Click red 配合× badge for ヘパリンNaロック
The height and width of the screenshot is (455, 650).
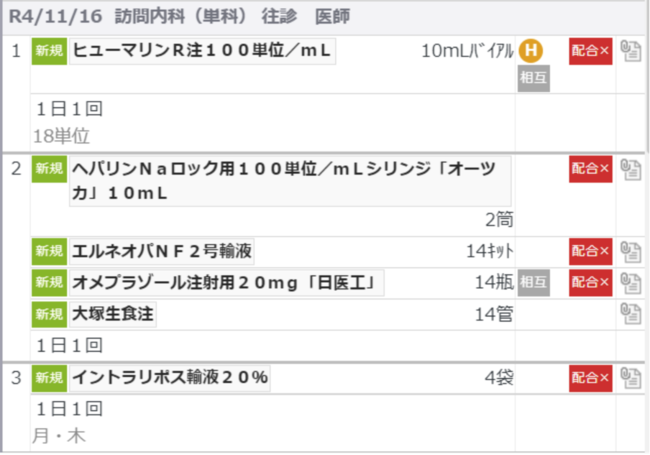tap(590, 169)
